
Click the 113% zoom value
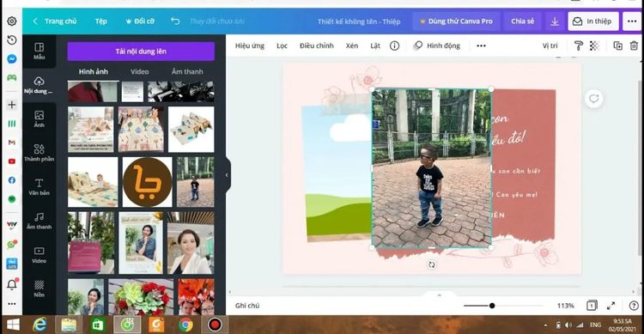(566, 306)
